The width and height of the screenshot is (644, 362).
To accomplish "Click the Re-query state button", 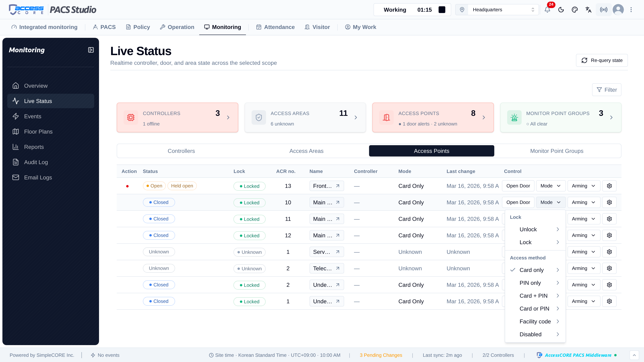I will (602, 61).
